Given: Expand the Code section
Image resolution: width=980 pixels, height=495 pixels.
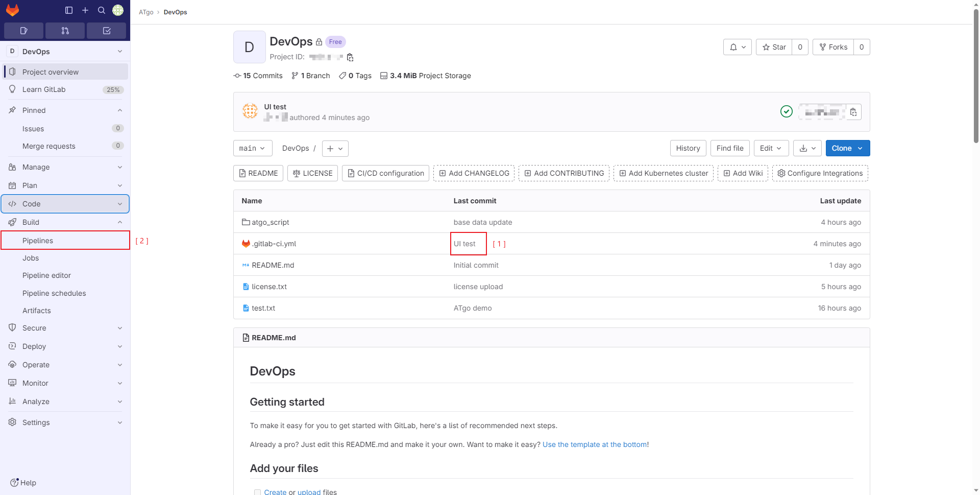Looking at the screenshot, I should point(65,204).
